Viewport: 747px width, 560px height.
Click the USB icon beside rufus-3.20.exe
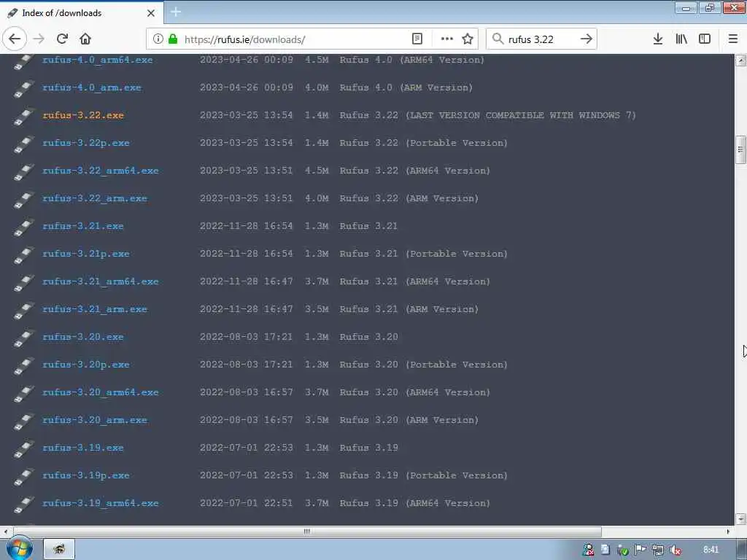tap(24, 338)
